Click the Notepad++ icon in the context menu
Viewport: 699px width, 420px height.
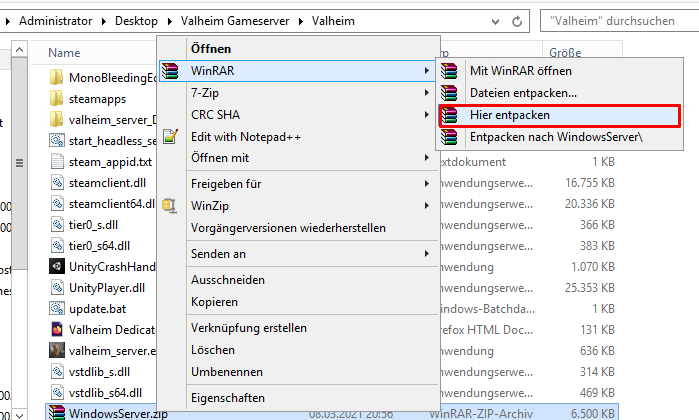170,136
